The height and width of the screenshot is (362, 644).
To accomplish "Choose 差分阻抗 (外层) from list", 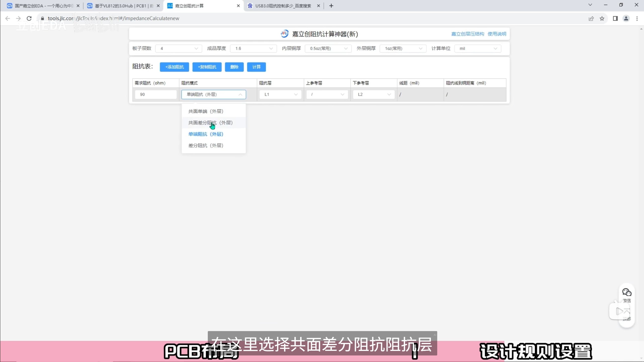I will tap(206, 146).
